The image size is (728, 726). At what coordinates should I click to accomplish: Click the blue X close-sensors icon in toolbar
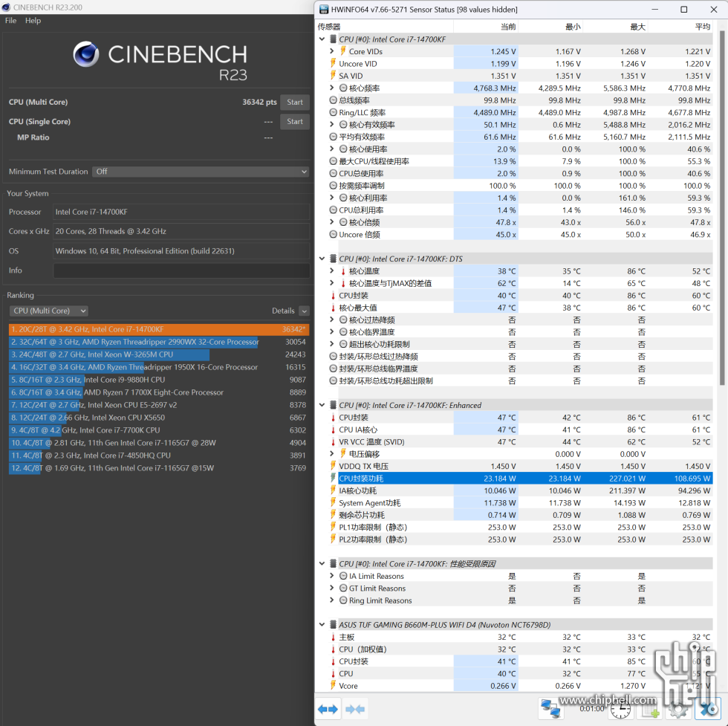click(709, 709)
